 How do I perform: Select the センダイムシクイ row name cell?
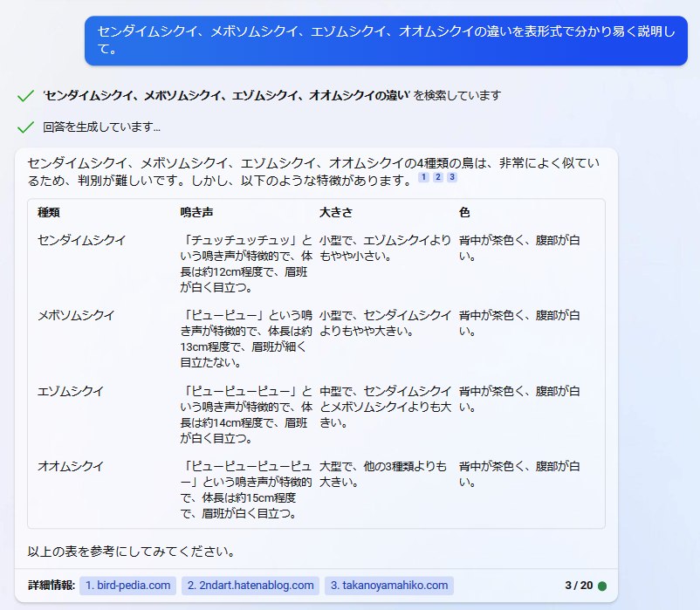(x=82, y=240)
